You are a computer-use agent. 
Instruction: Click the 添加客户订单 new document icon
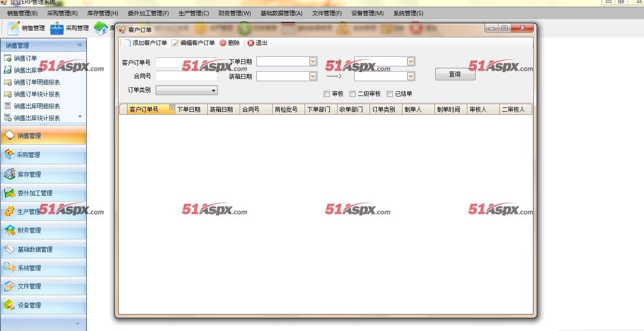tap(127, 43)
